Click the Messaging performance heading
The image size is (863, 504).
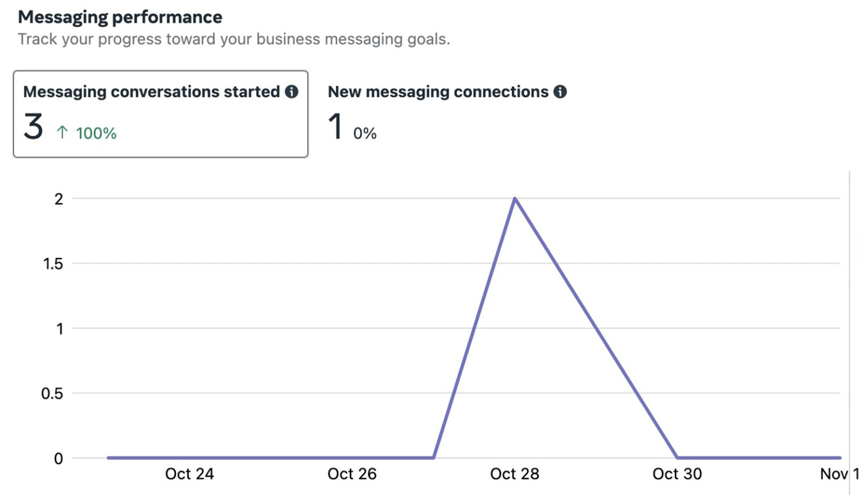(x=120, y=17)
